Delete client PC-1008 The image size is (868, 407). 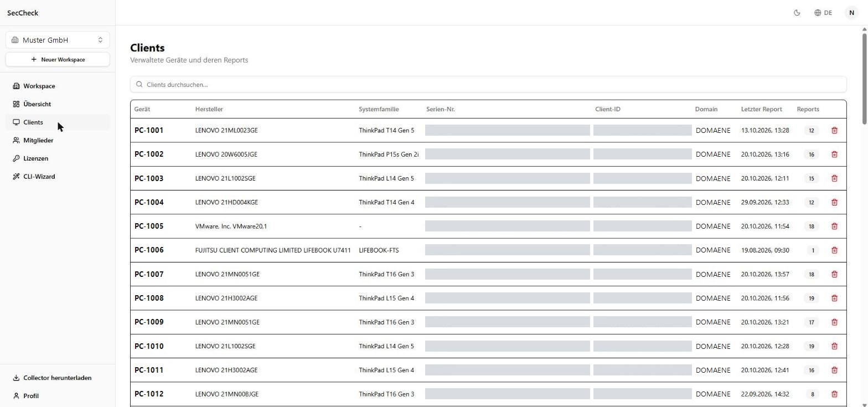click(x=834, y=298)
